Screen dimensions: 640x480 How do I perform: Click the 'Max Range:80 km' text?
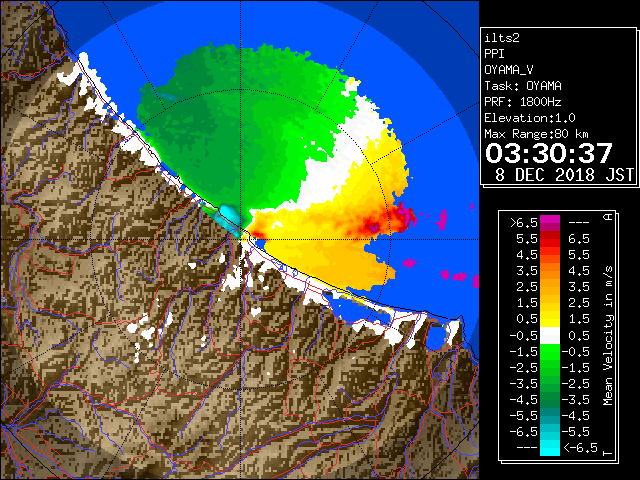click(x=536, y=134)
